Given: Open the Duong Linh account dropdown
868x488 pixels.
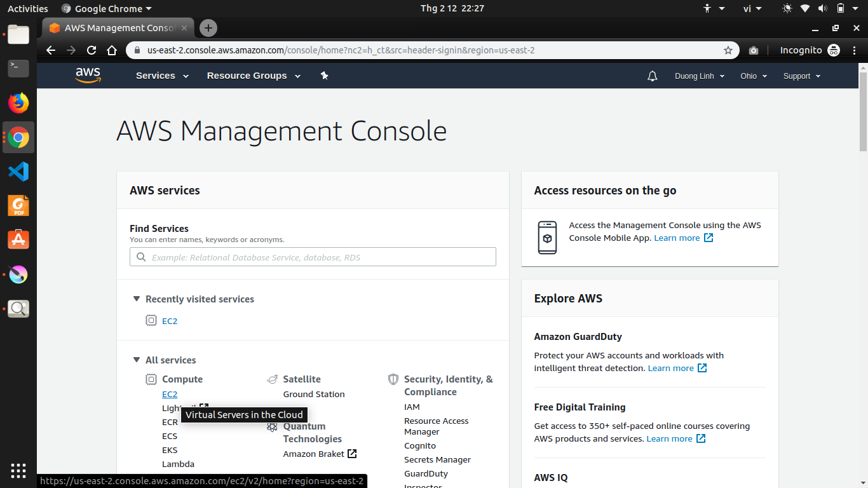Looking at the screenshot, I should (x=699, y=76).
